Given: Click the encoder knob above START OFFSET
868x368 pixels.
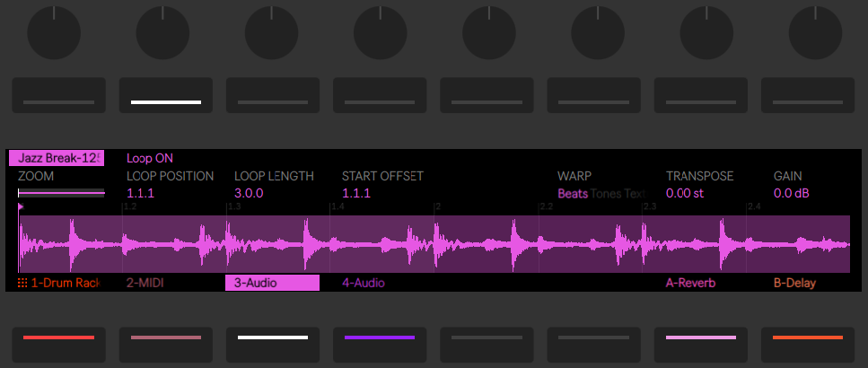Looking at the screenshot, I should coord(381,33).
